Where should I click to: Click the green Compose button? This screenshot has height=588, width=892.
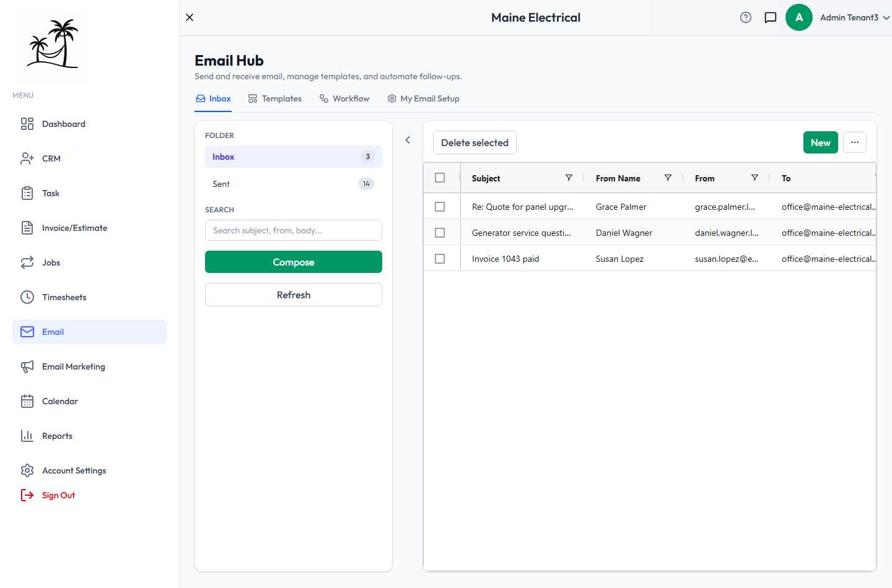click(x=294, y=262)
